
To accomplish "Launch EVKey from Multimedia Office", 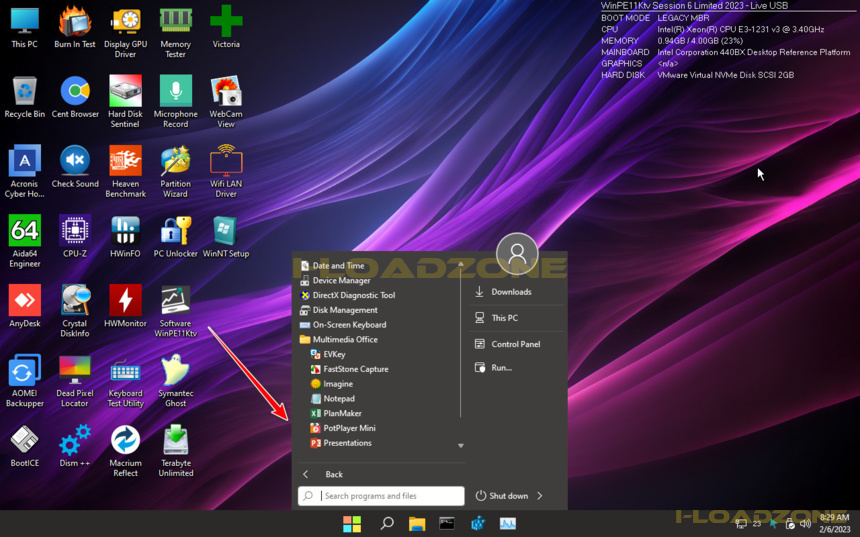I will (328, 354).
